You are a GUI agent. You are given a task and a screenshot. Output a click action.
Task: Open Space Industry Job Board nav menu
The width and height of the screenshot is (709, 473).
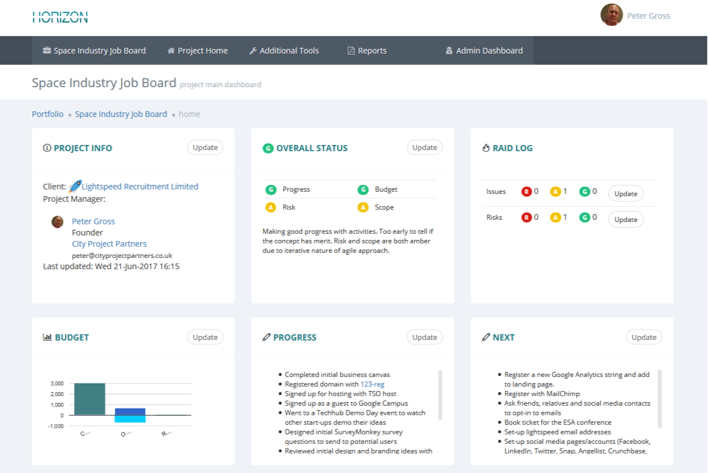point(94,51)
